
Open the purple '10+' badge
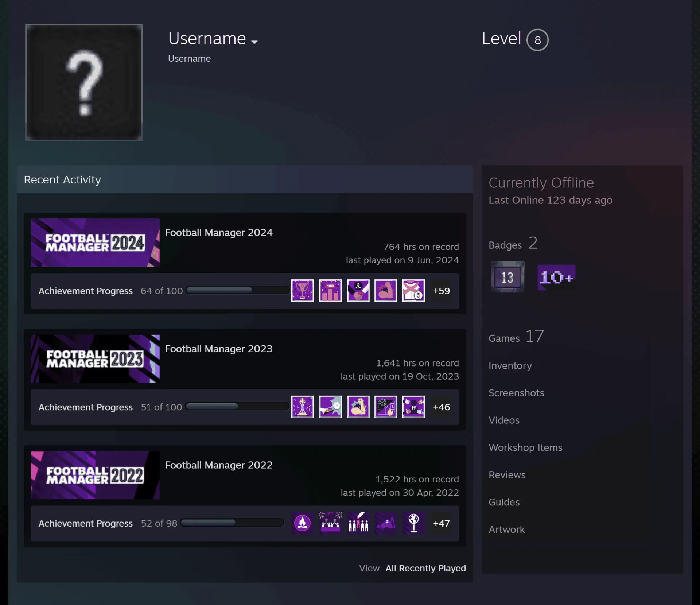[556, 277]
